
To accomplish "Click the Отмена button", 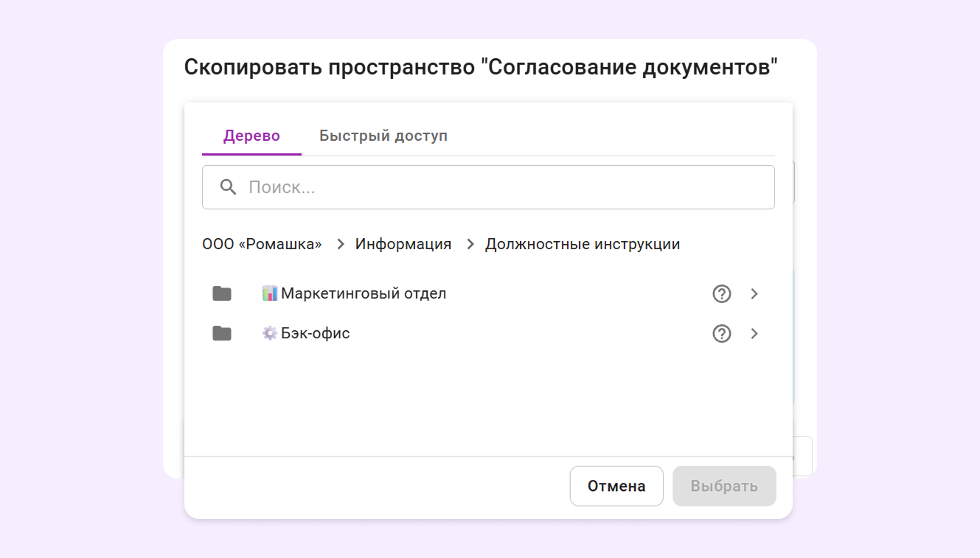I will tap(616, 486).
